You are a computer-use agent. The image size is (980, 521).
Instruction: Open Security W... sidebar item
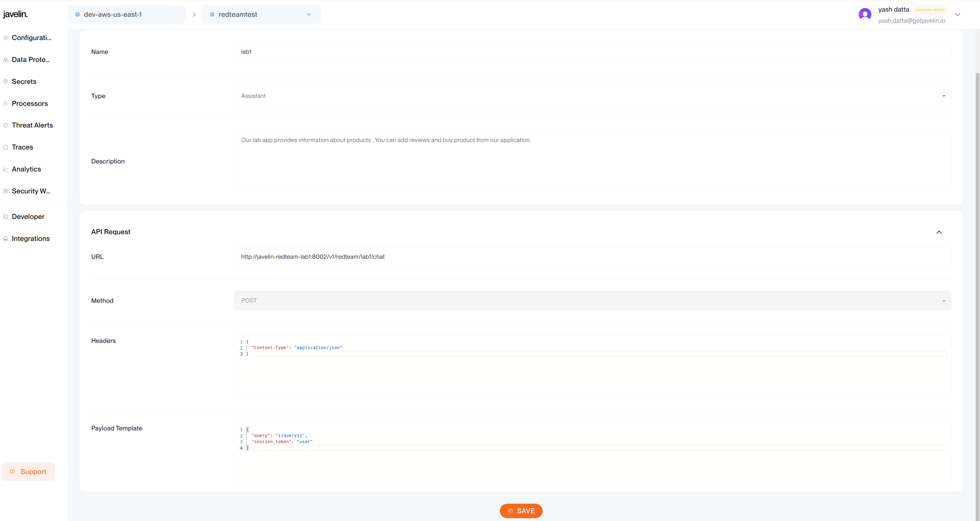[31, 191]
